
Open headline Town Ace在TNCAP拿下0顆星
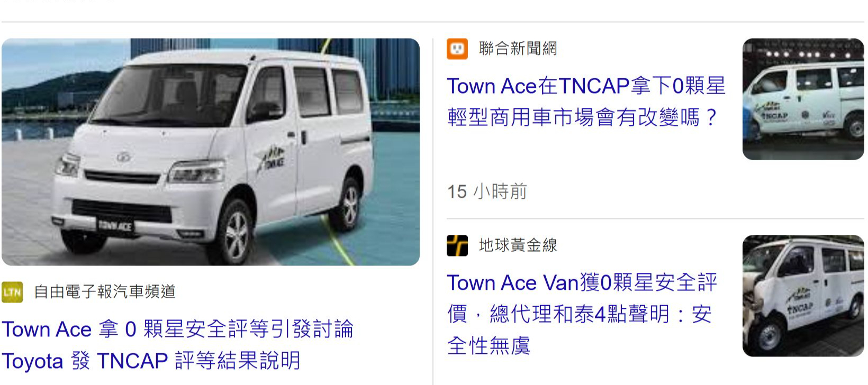pyautogui.click(x=586, y=86)
